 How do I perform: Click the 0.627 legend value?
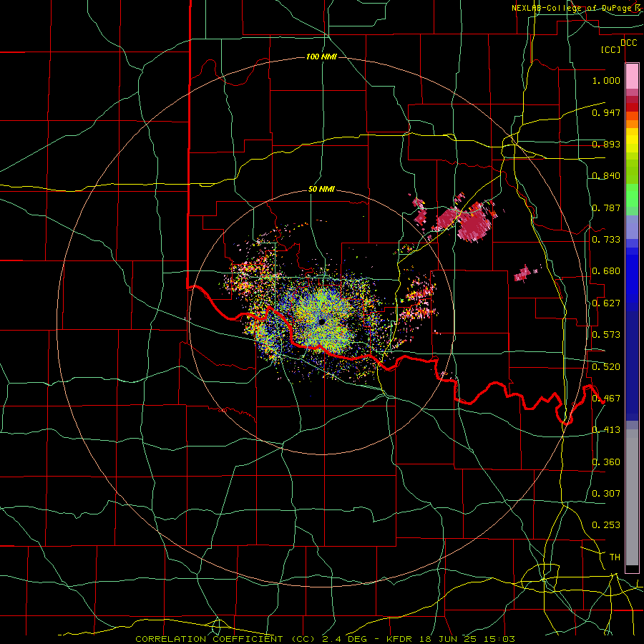[x=606, y=303]
